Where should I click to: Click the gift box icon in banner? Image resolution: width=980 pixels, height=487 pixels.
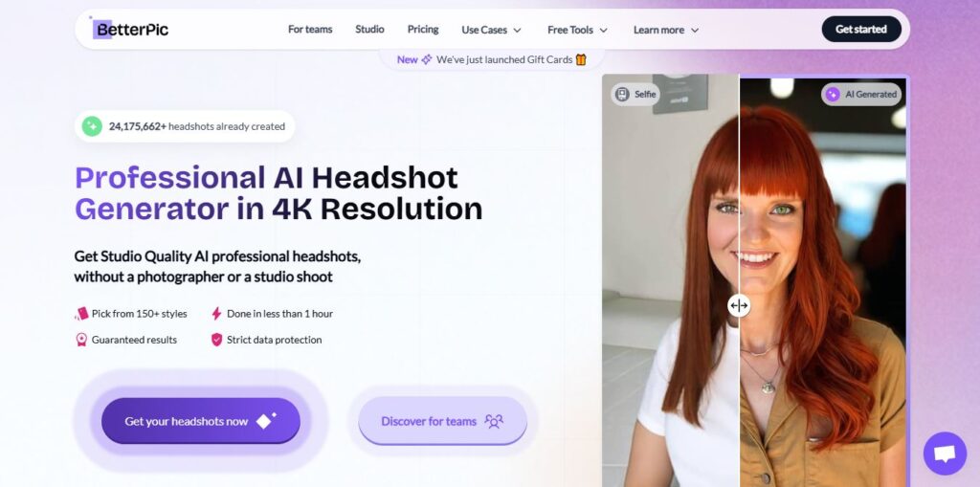point(581,59)
